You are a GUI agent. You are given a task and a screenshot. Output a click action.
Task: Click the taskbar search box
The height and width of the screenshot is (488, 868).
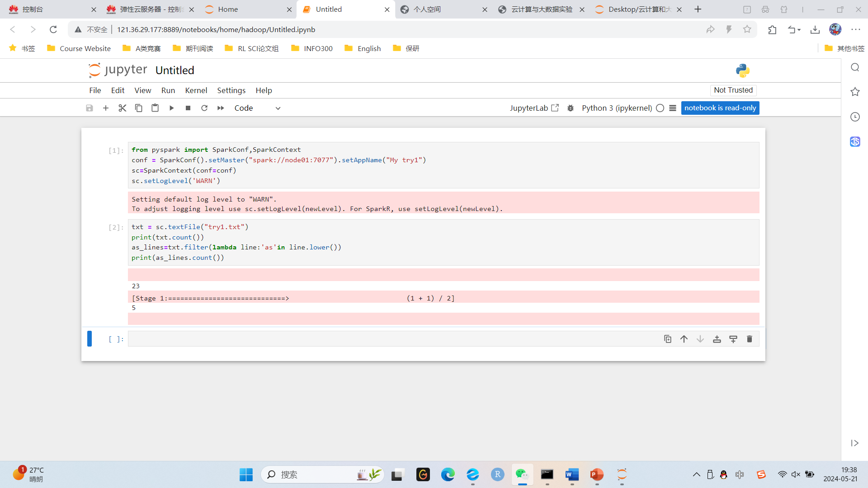point(322,474)
